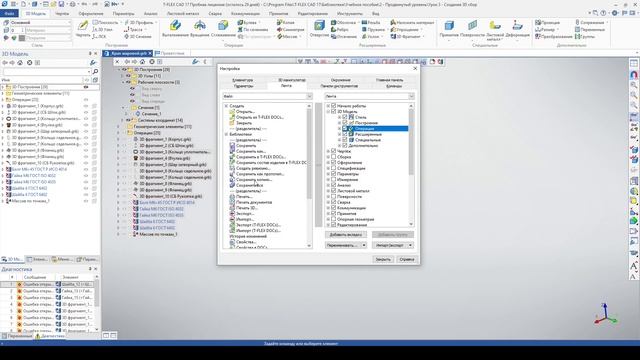
Task: Expand Операции [25] in left 3D Модель panel
Action: [x=3, y=100]
